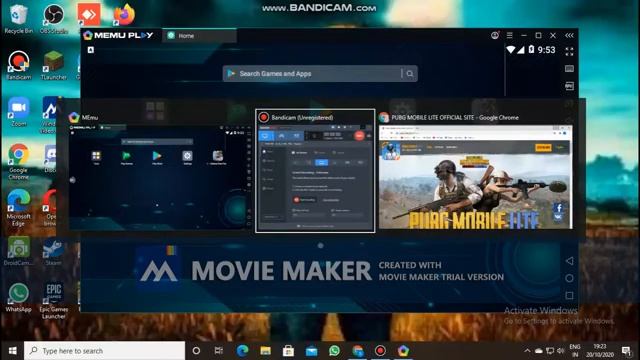The width and height of the screenshot is (640, 360).
Task: Tap the Android recent apps square in MEmu
Action: coord(569,295)
